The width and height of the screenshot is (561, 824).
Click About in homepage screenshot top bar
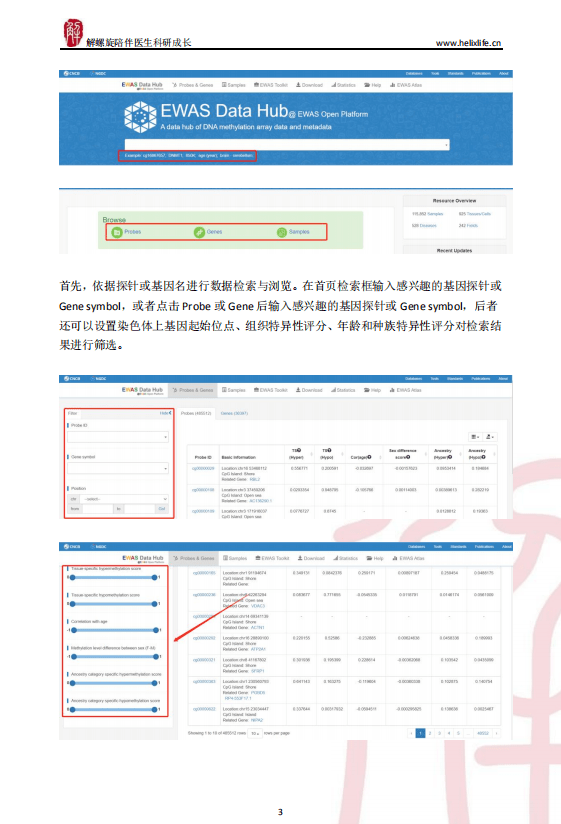pos(504,74)
